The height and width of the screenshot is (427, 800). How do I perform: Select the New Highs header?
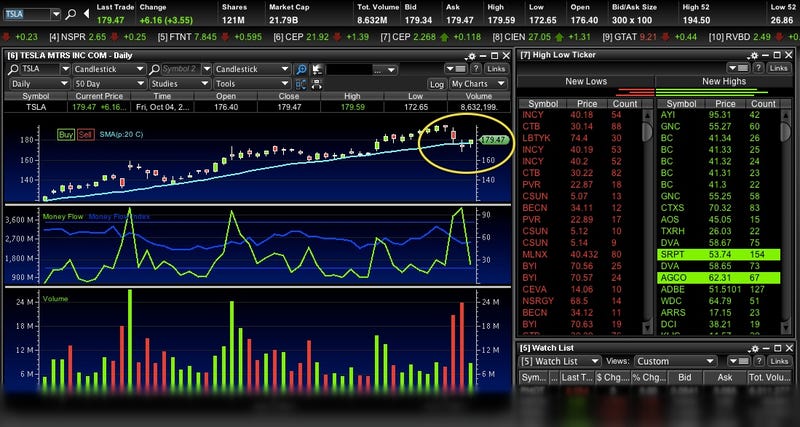pyautogui.click(x=723, y=82)
